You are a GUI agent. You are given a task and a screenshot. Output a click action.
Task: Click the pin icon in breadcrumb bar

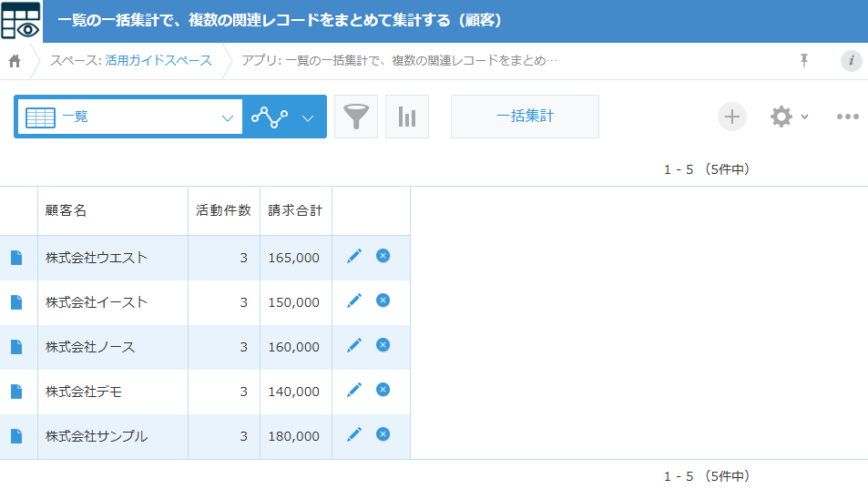tap(804, 60)
